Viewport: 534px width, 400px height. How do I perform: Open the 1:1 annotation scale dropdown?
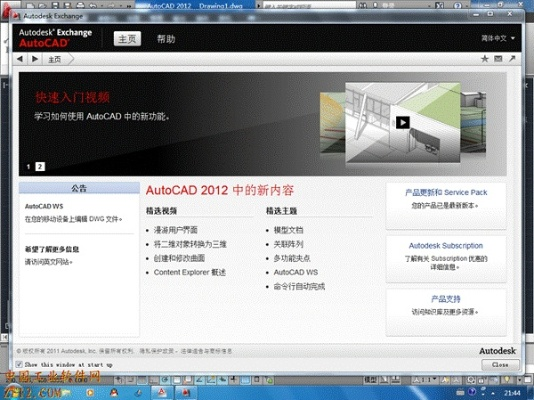point(426,379)
